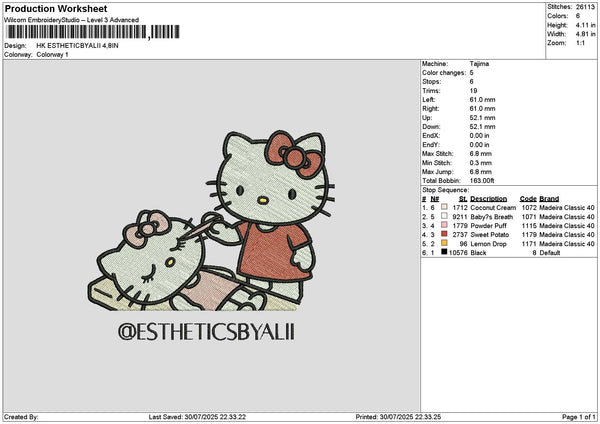The width and height of the screenshot is (600, 424).
Task: Click the 'Black' description in stop 6
Action: coord(478,253)
